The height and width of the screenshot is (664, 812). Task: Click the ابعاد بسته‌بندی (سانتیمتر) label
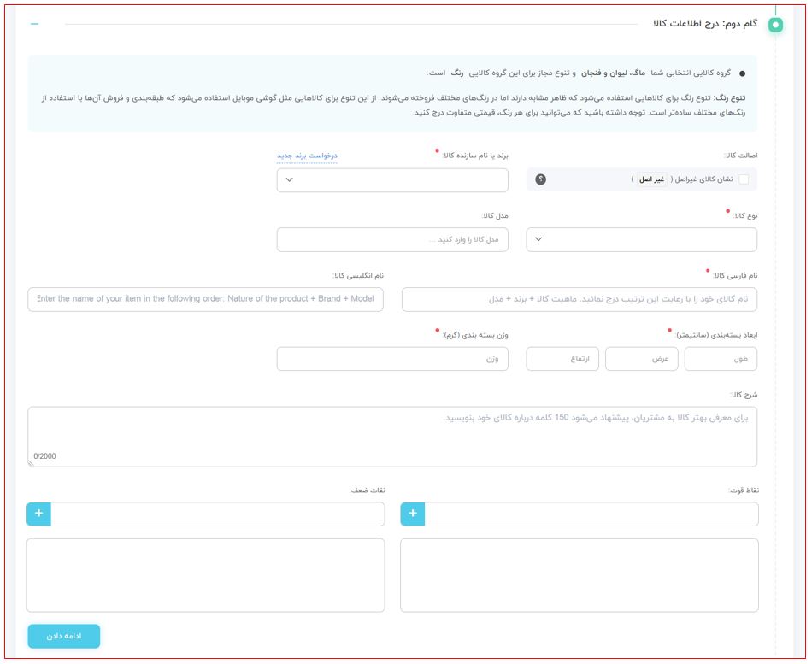(x=717, y=335)
